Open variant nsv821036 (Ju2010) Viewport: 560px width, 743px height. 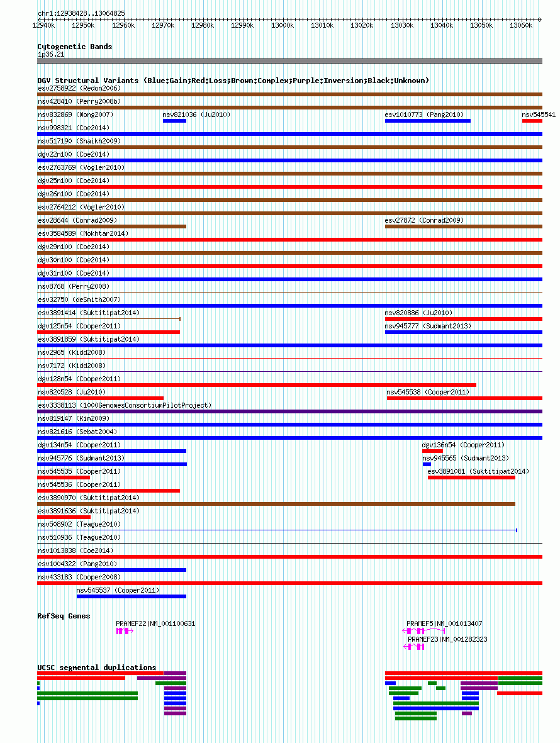(x=196, y=115)
